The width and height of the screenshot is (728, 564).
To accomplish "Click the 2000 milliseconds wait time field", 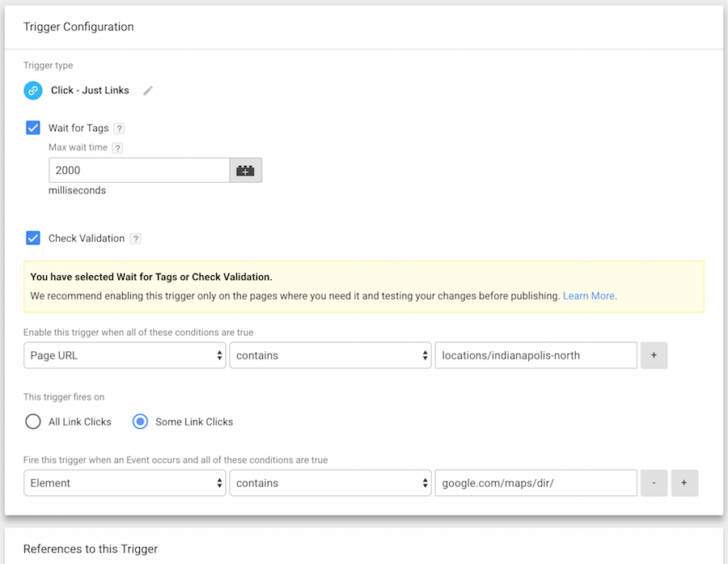I will tap(138, 170).
